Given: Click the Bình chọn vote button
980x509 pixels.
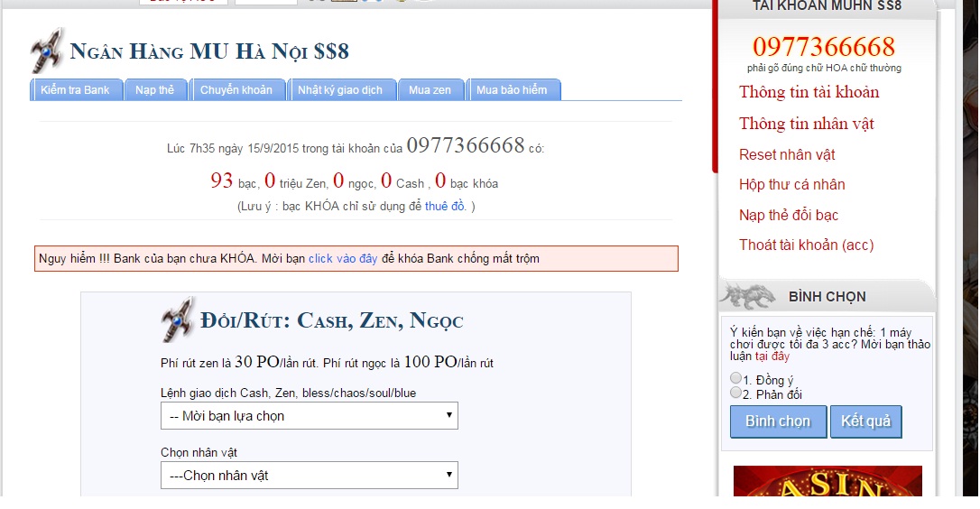Looking at the screenshot, I should 778,421.
